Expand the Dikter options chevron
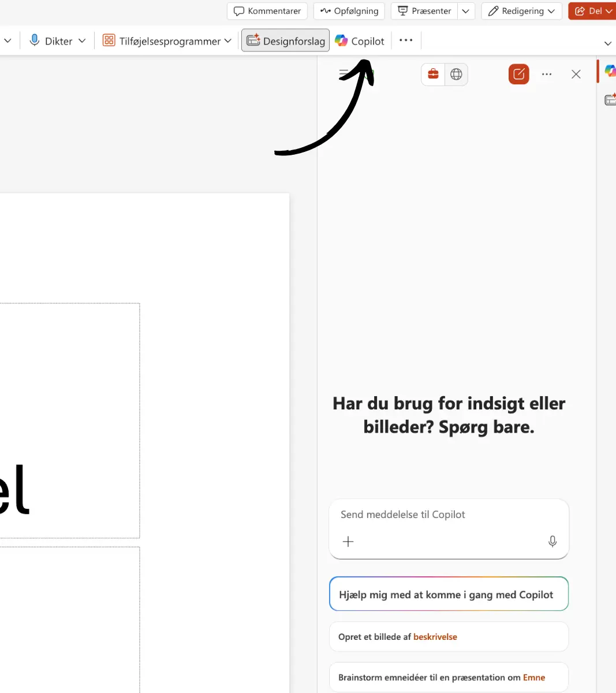616x693 pixels. coord(82,41)
